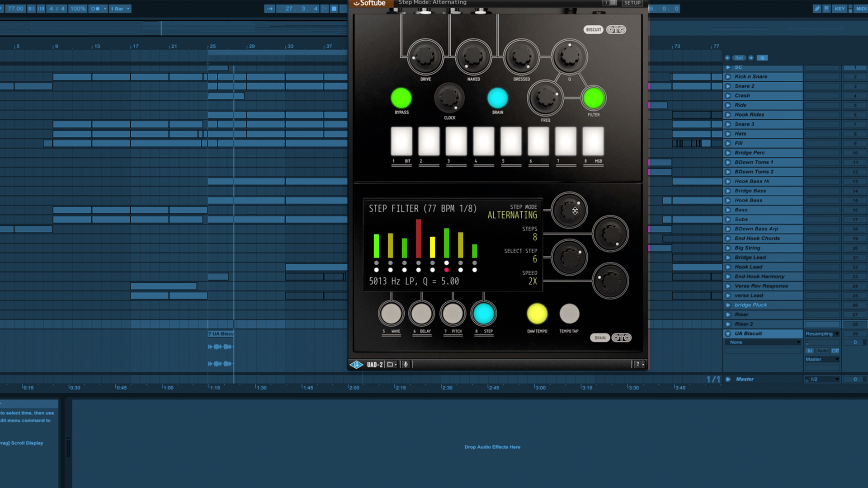
Task: Click the BISCUIT label badge
Action: click(x=593, y=30)
